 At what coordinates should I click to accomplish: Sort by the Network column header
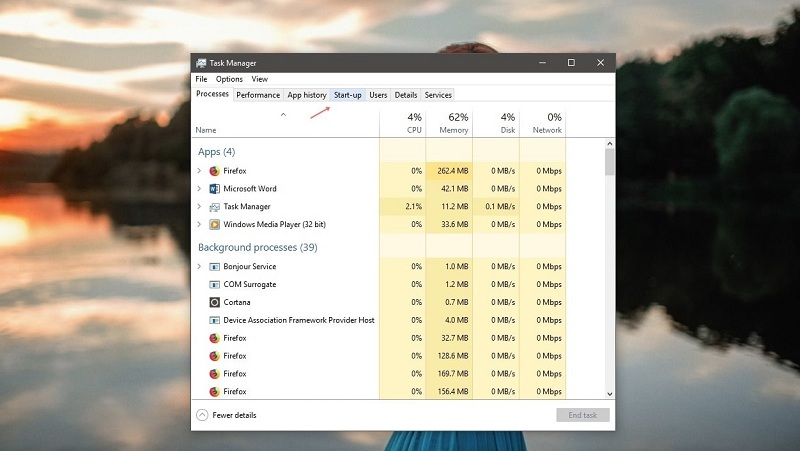click(x=543, y=123)
